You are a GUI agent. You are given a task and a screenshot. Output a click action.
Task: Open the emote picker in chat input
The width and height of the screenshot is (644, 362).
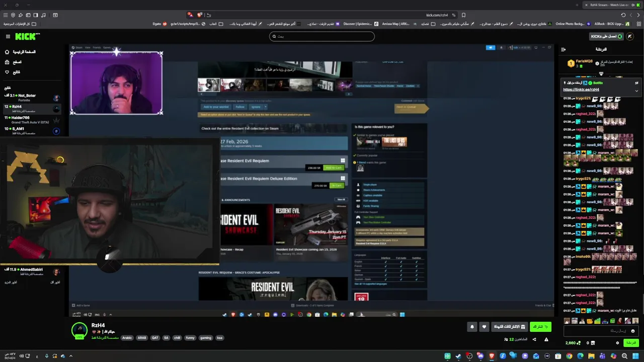click(633, 331)
